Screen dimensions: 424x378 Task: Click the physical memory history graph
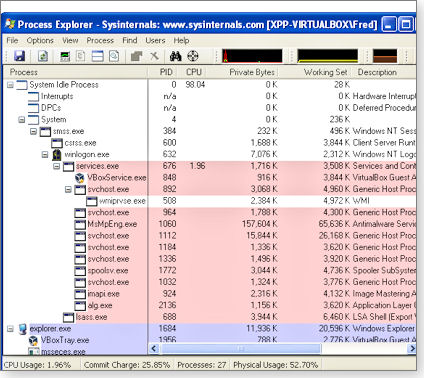click(x=385, y=56)
